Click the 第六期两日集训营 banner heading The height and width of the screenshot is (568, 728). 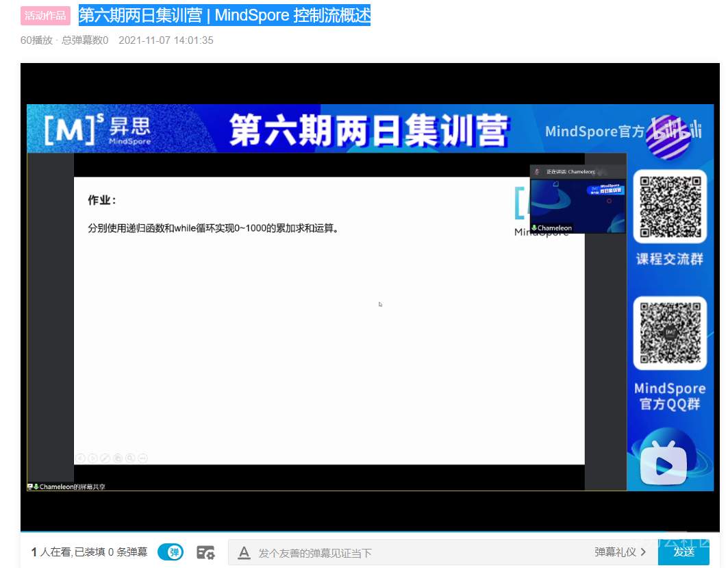[369, 130]
